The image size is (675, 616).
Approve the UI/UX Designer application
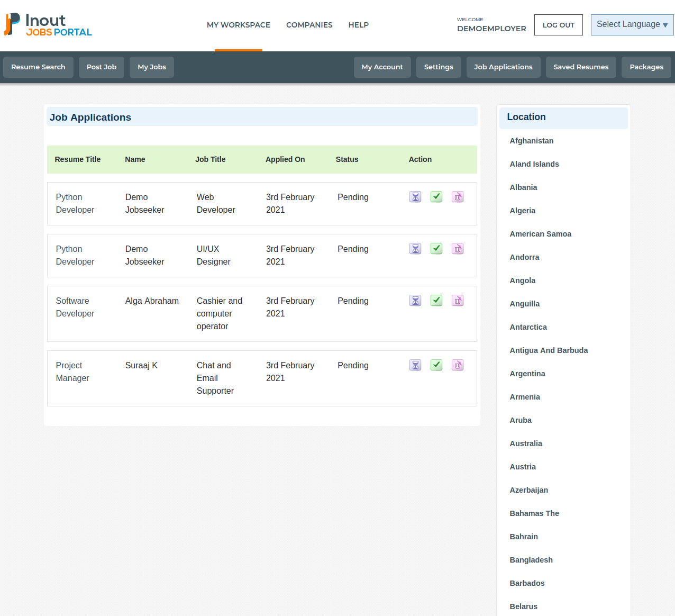(436, 248)
